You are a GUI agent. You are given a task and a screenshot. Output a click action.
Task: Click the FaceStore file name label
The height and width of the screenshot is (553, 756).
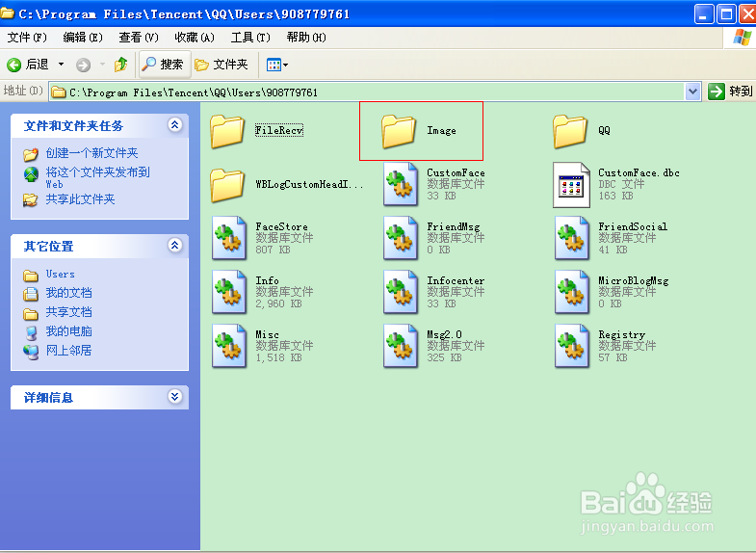(281, 226)
